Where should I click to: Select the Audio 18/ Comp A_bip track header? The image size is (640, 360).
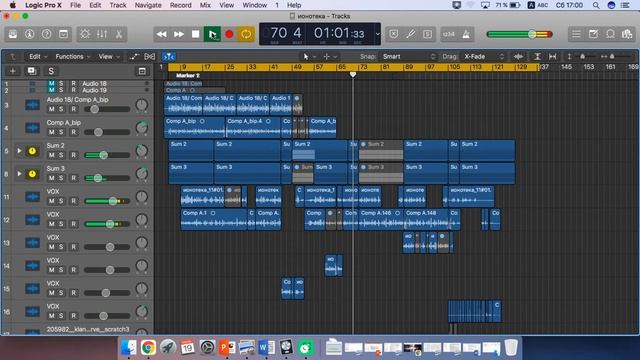point(78,104)
